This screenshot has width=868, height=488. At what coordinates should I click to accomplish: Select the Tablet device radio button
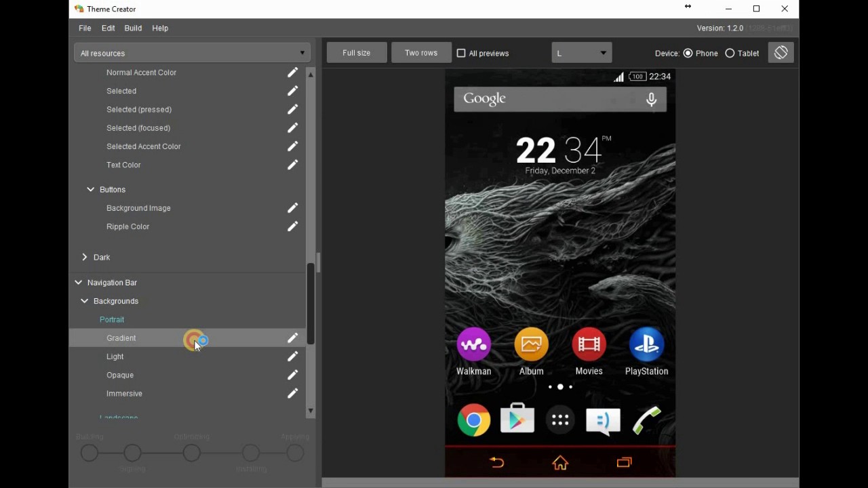pyautogui.click(x=730, y=53)
